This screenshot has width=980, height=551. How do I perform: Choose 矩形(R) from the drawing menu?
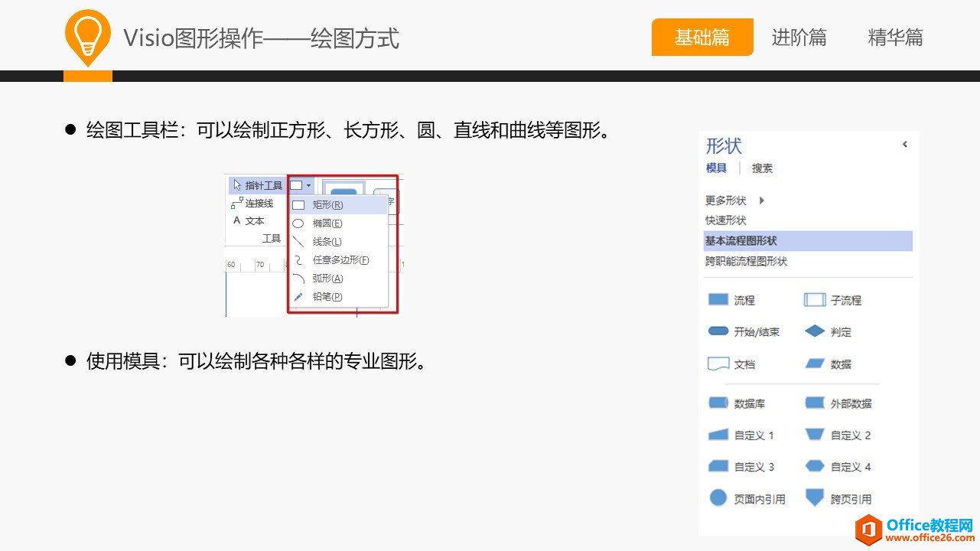click(x=338, y=205)
